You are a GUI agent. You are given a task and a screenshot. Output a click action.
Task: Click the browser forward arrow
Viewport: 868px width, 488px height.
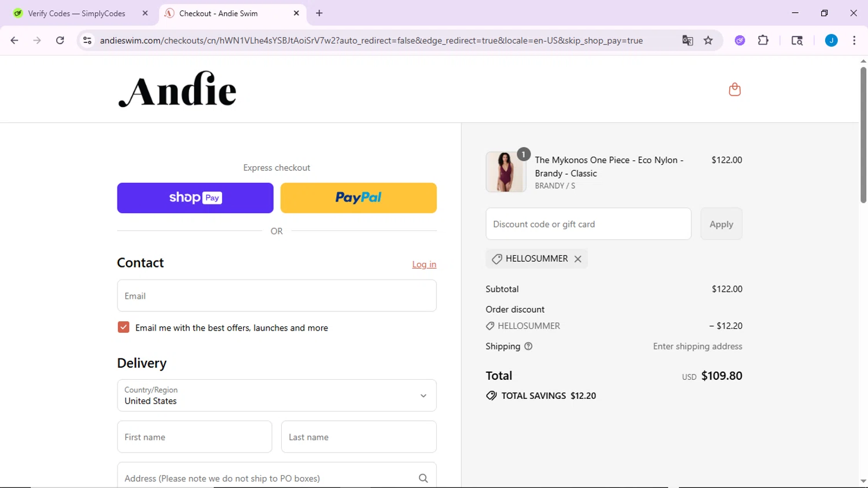point(37,41)
